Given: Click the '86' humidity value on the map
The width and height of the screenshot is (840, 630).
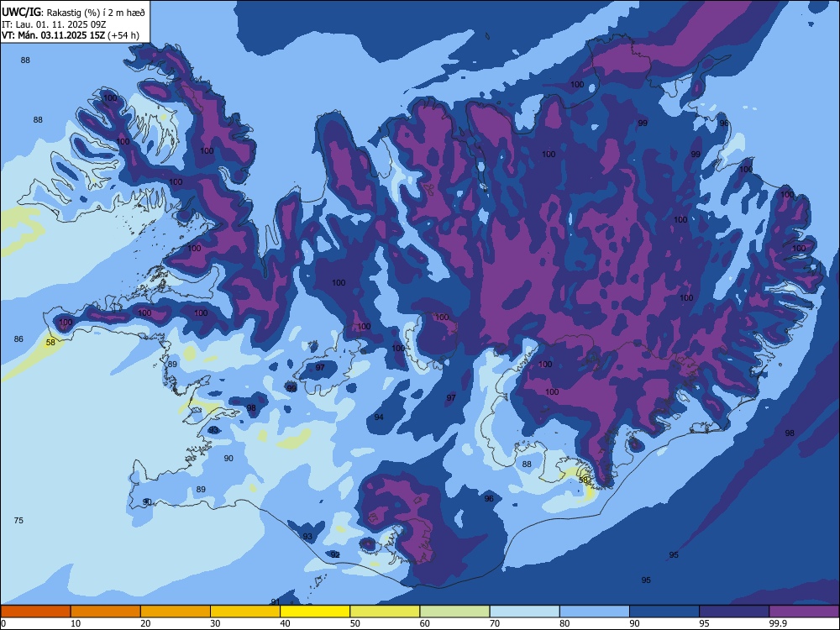Looking at the screenshot, I should point(18,339).
